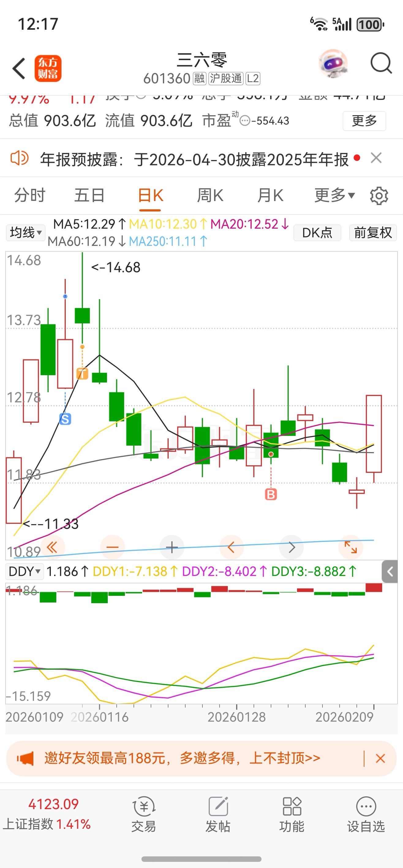Tap the search magnifier icon
Image resolution: width=403 pixels, height=868 pixels.
tap(381, 63)
